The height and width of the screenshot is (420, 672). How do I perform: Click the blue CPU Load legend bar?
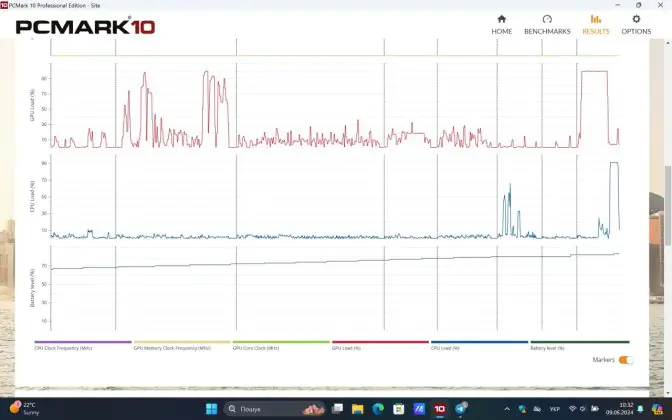click(x=479, y=342)
